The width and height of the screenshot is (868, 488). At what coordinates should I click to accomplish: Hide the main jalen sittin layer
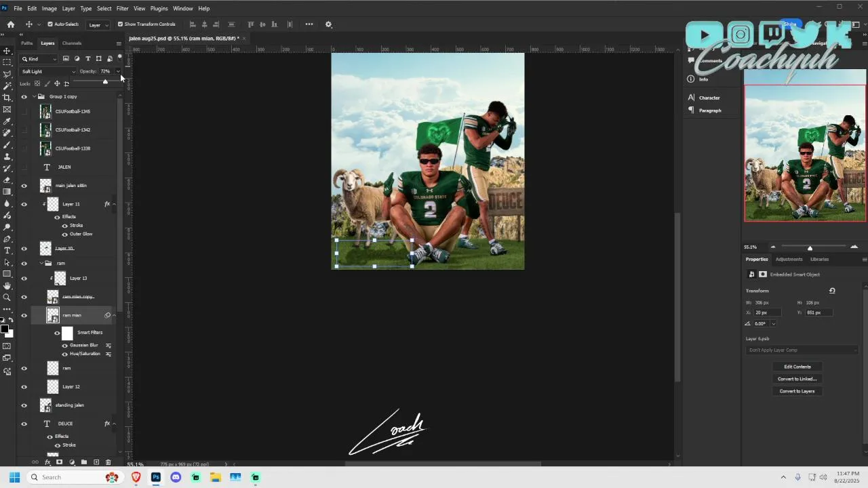pos(24,186)
